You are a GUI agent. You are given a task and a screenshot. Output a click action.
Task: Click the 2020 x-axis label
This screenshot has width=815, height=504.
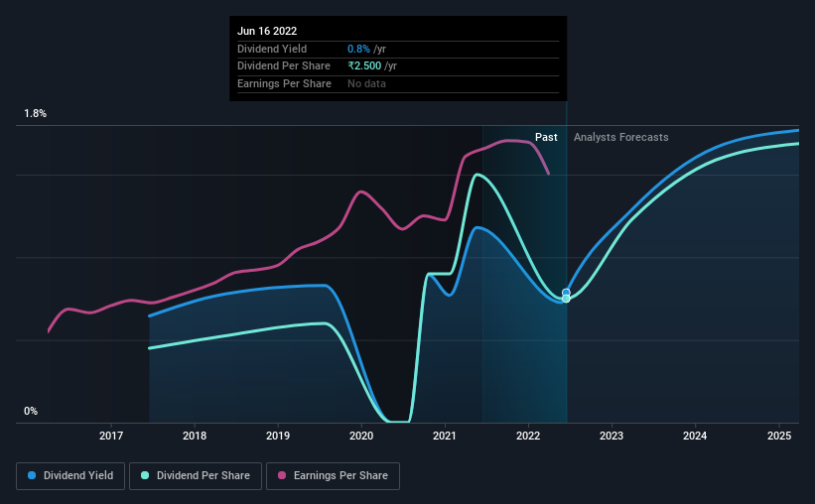pos(361,436)
